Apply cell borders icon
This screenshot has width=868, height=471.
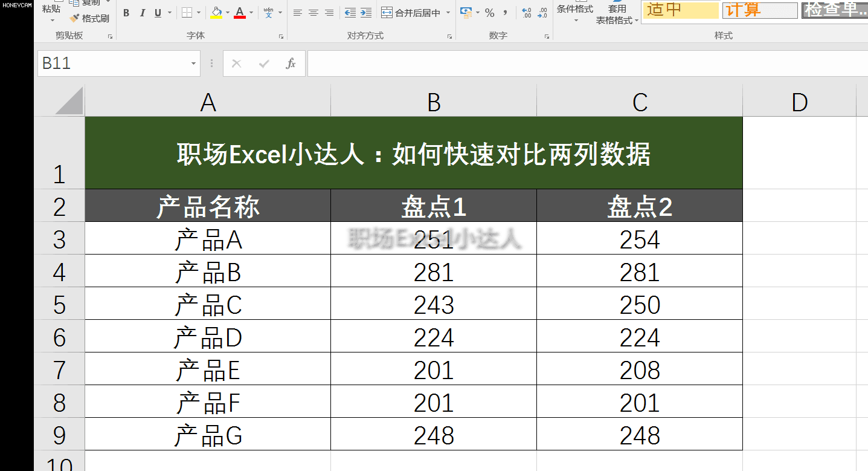point(187,13)
